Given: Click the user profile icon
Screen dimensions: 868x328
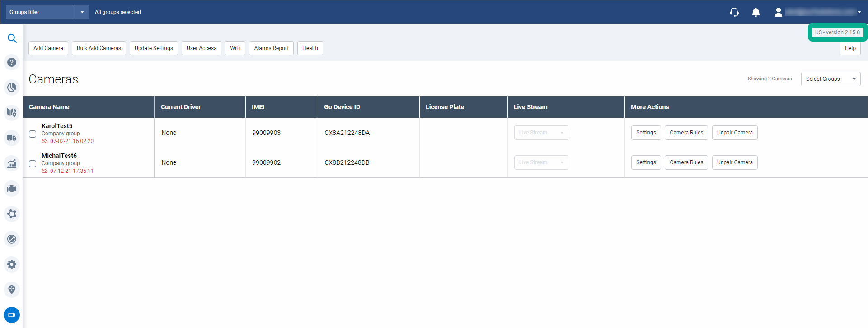Looking at the screenshot, I should click(x=778, y=12).
